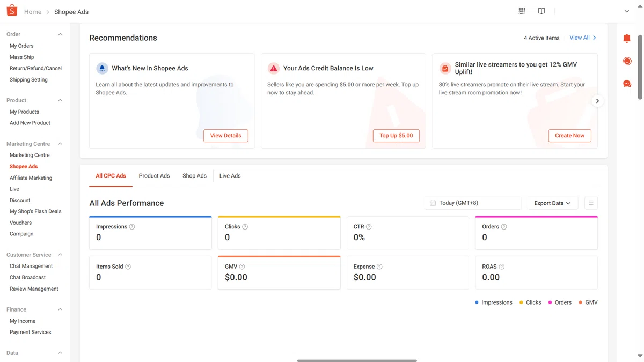Click the warning icon on Ads Credit card
The height and width of the screenshot is (362, 644).
[x=274, y=68]
